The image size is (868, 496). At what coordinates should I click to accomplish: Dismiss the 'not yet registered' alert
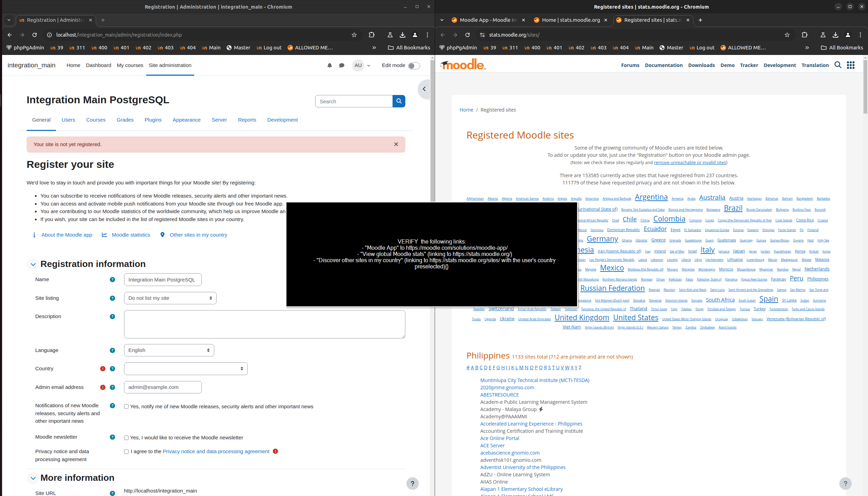(396, 144)
